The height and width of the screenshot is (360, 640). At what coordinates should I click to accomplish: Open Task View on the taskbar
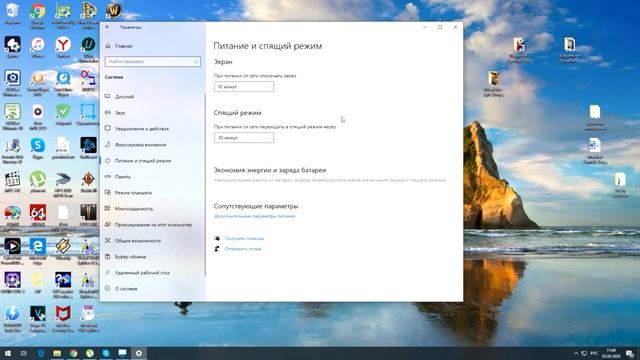click(x=24, y=353)
